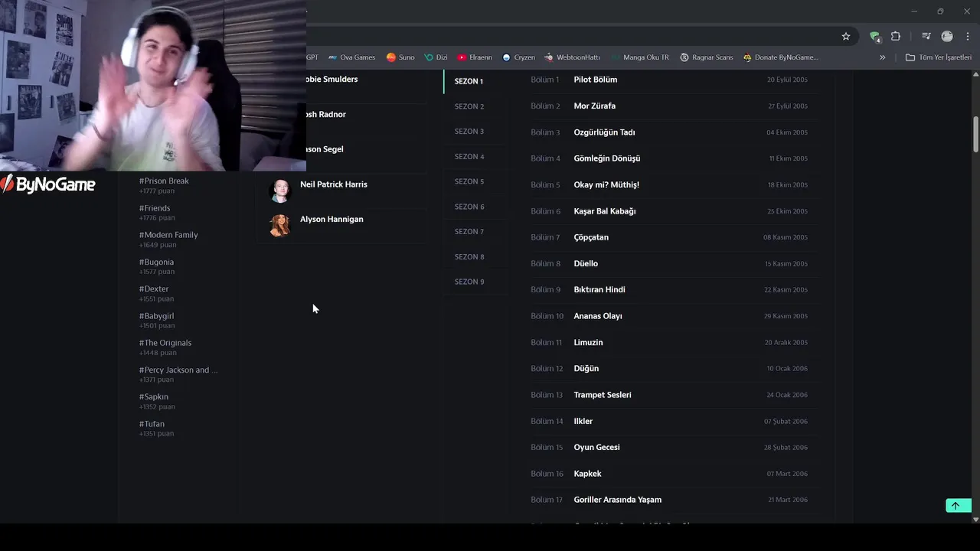Show more bookmarks with double chevron

882,57
